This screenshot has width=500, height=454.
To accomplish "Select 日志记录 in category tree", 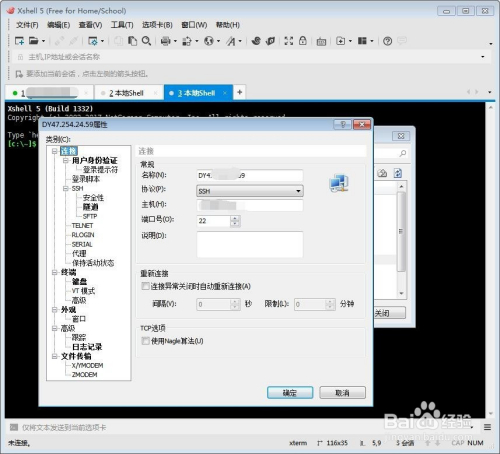I will pos(87,347).
